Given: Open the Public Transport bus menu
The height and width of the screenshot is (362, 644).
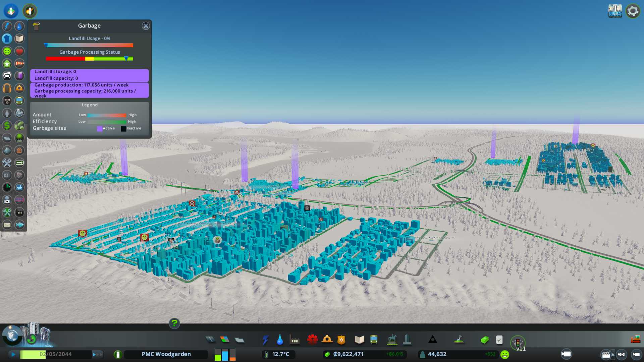Looking at the screenshot, I should 374,340.
